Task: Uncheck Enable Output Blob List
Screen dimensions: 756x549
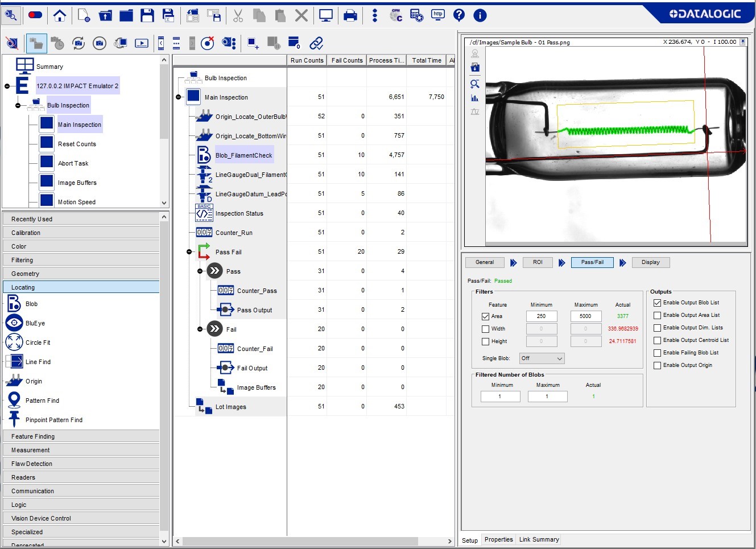Action: [657, 303]
